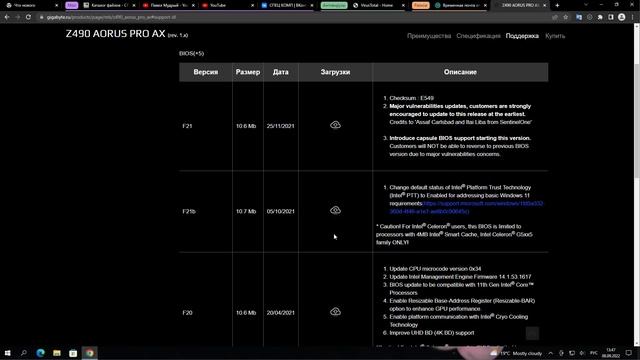Open Microsoft support link in F21b description
The image size is (640, 360).
click(467, 207)
